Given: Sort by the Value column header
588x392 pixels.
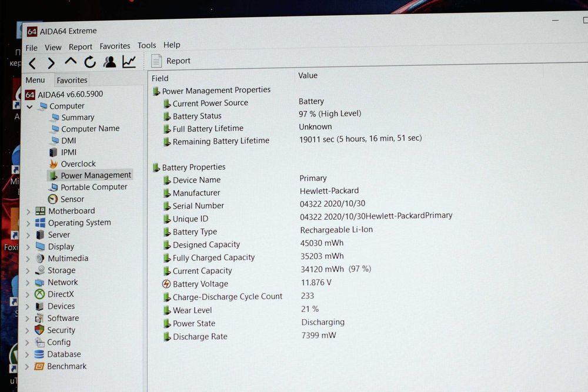Looking at the screenshot, I should point(308,75).
